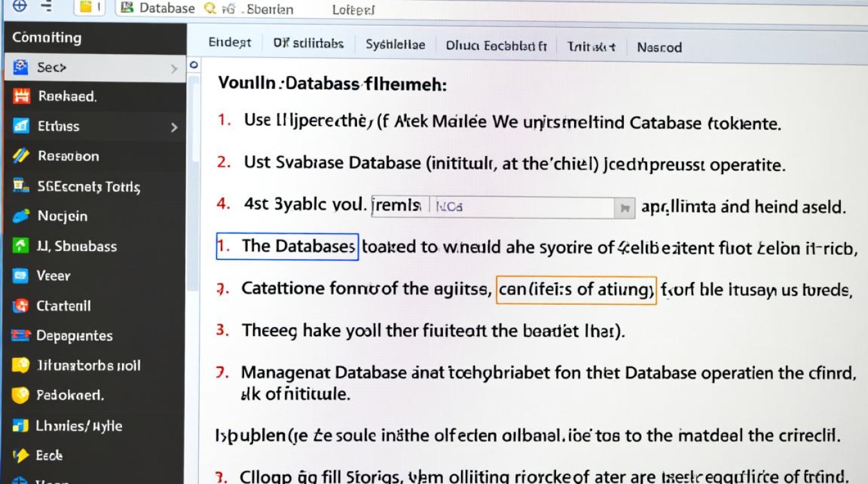Select the Secs sidebar icon
868x484 pixels.
(19, 67)
